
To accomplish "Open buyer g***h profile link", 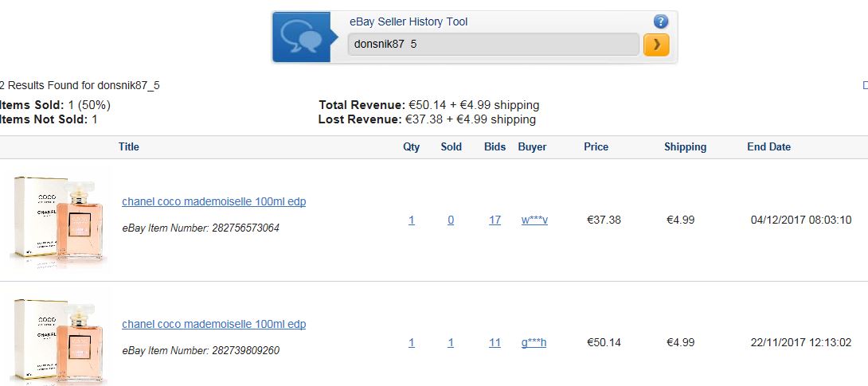I will pyautogui.click(x=534, y=342).
